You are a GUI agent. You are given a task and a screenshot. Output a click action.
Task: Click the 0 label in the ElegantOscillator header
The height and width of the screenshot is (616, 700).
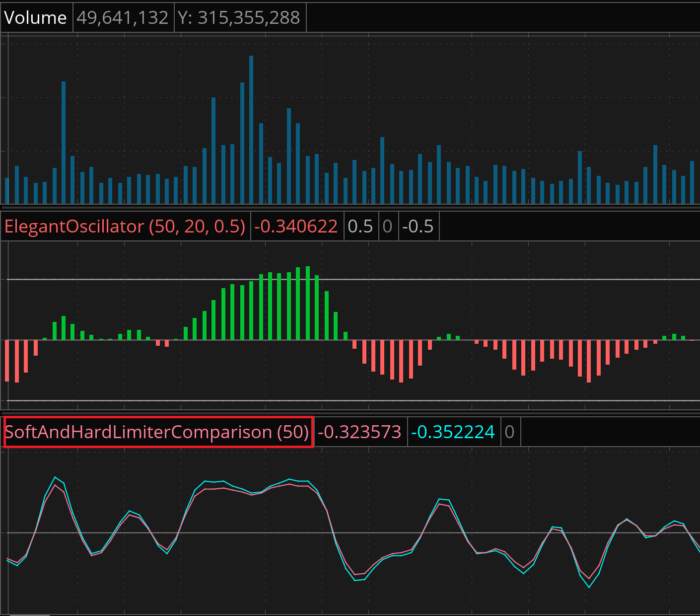[x=388, y=227]
